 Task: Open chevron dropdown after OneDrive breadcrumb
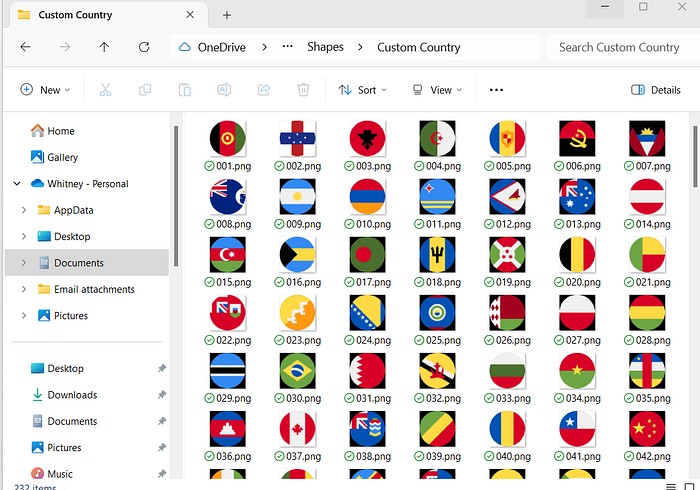(x=265, y=47)
